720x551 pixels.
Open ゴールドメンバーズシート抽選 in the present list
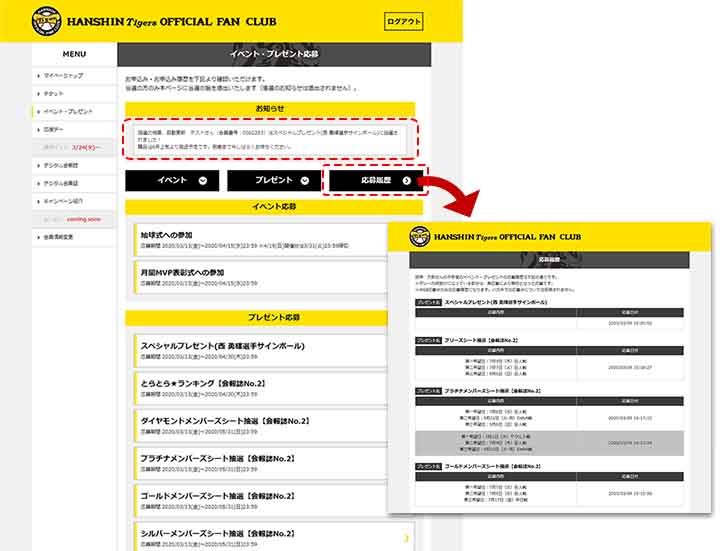point(261,501)
